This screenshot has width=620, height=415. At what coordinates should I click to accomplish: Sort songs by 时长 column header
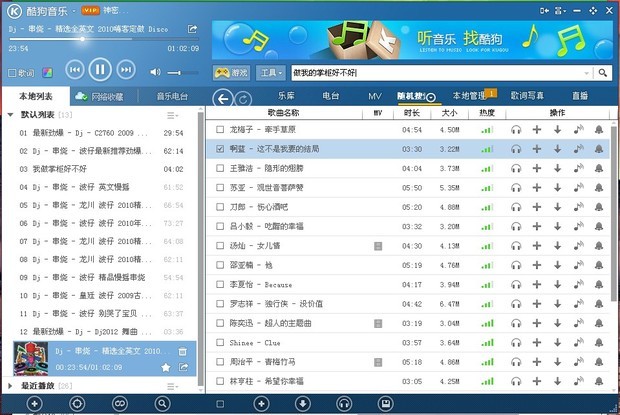pos(412,113)
